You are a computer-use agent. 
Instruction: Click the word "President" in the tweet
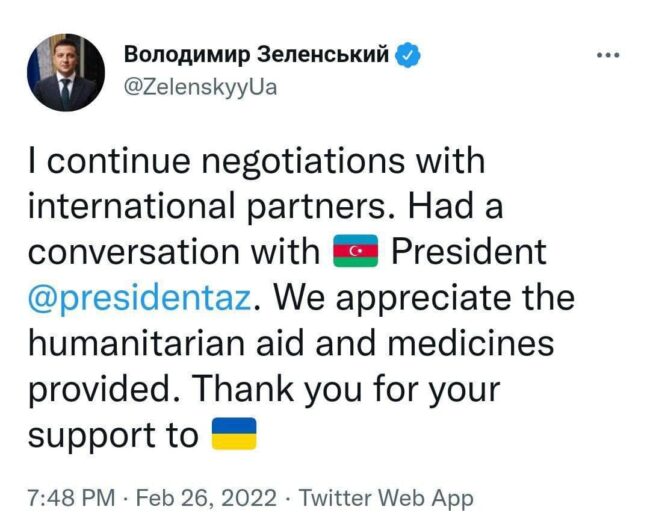point(469,251)
